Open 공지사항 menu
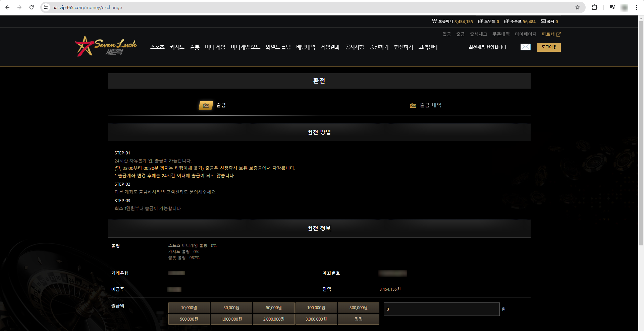644x331 pixels. (355, 47)
